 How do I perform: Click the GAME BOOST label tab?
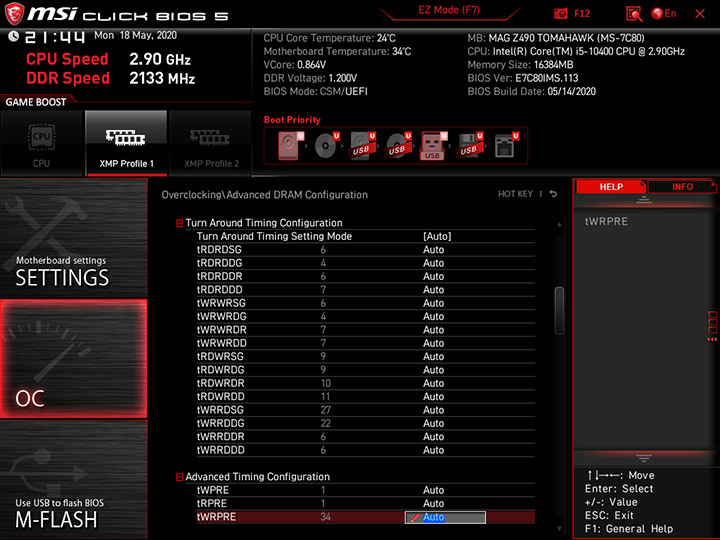point(36,102)
